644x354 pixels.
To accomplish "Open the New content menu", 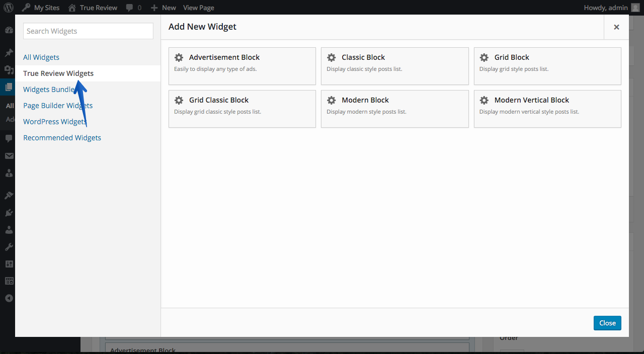I will 164,8.
